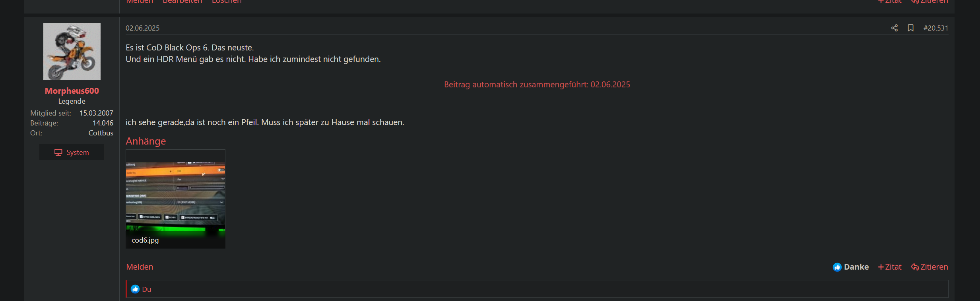Click the thumbs-up icon on the Danke button
Image resolution: width=980 pixels, height=301 pixels.
point(837,267)
